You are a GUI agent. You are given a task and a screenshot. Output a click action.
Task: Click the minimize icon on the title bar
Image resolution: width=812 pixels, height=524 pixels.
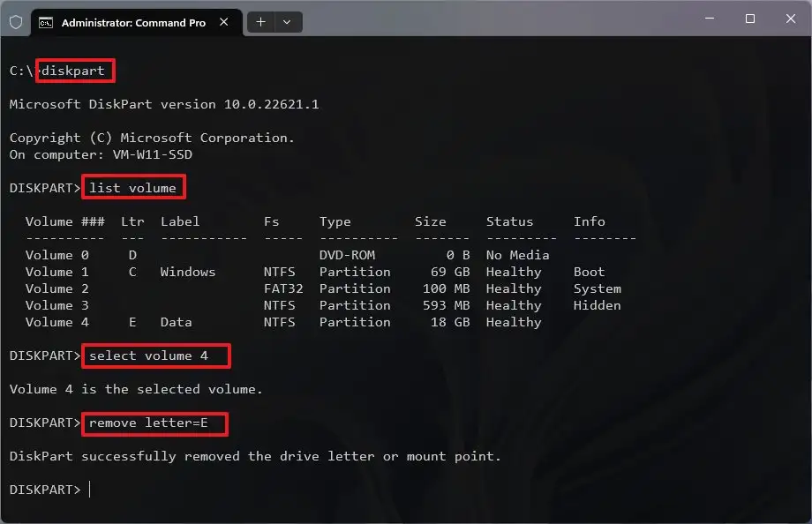pos(710,18)
